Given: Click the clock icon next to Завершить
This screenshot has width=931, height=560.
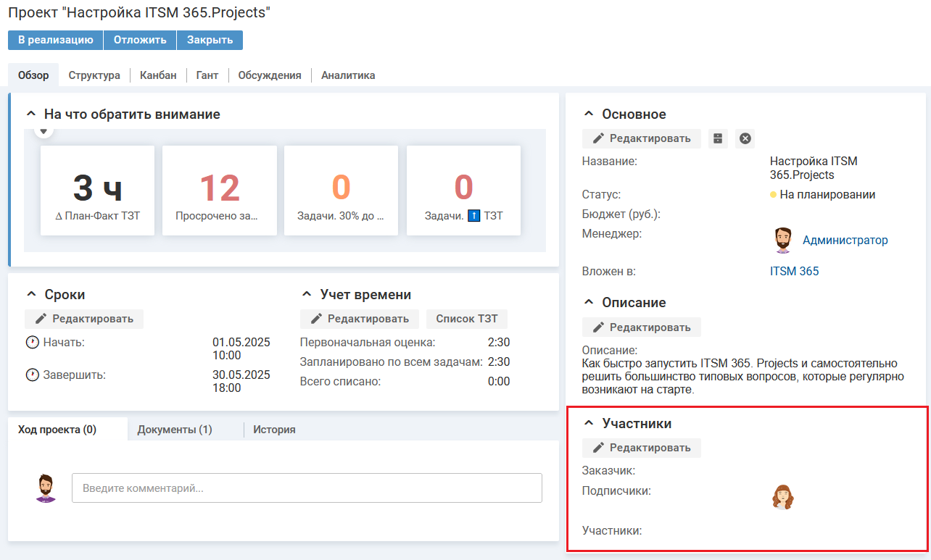Looking at the screenshot, I should (x=32, y=375).
